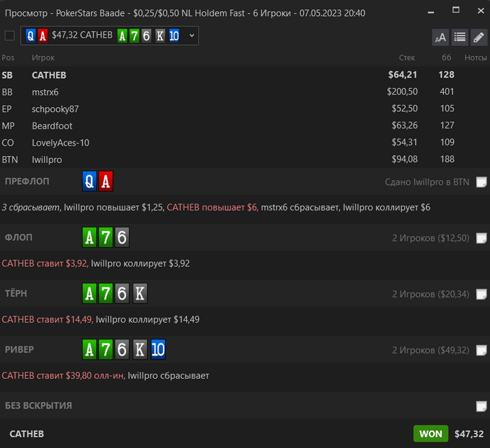Screen dimensions: 490x448
Task: Click 'САТНЕВ ставит $14,49' action text
Action: click(x=48, y=319)
